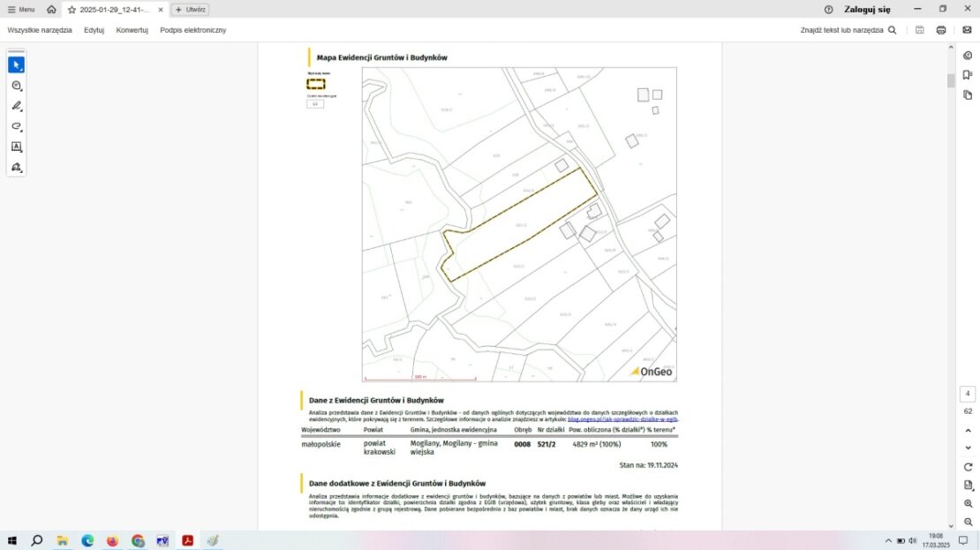Rotate the page view clockwise

pyautogui.click(x=969, y=467)
